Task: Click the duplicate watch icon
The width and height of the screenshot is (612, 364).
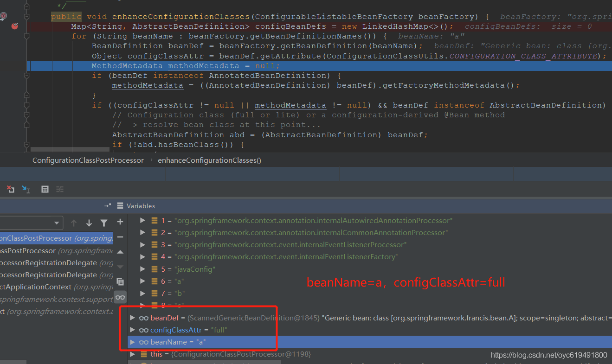Action: [x=120, y=281]
